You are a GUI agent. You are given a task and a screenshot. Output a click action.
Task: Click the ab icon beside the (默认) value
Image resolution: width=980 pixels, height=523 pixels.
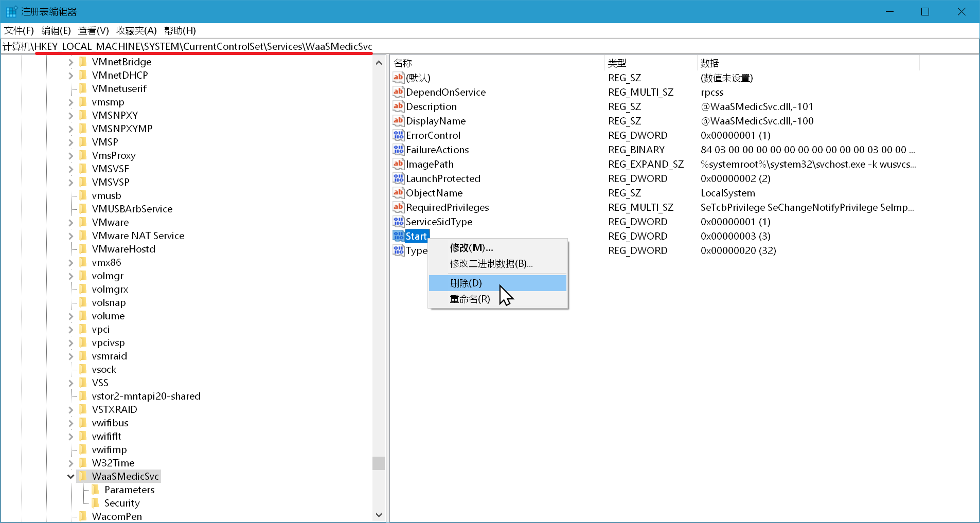pyautogui.click(x=398, y=78)
